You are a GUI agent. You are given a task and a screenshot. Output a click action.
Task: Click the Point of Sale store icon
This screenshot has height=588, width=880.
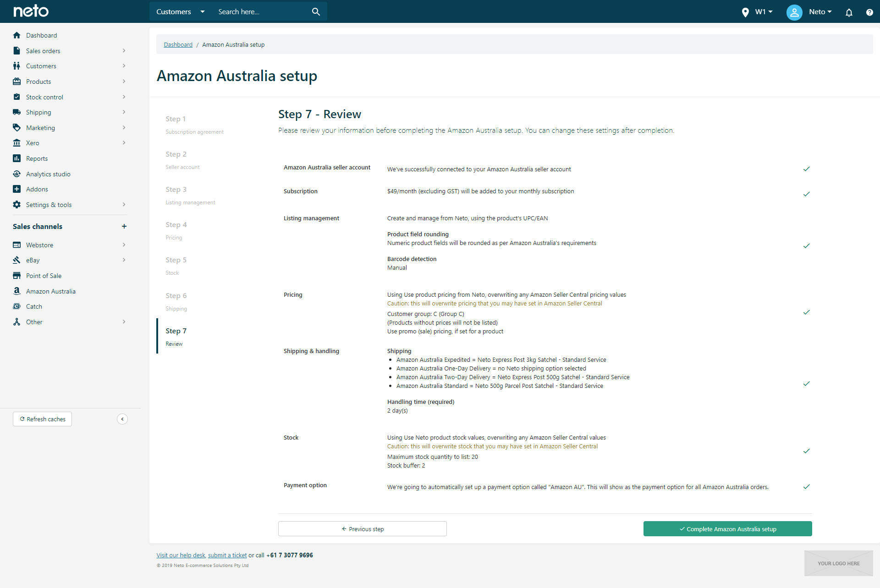coord(17,276)
